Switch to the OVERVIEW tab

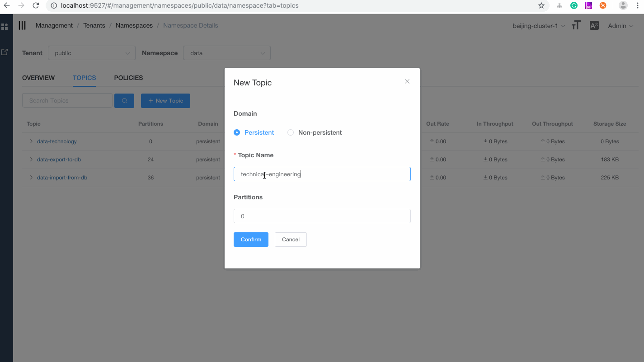tap(38, 78)
